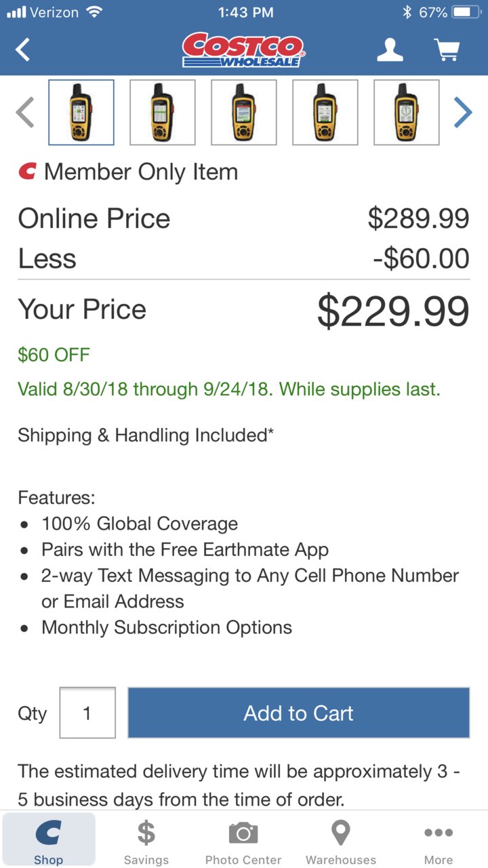Open the Shop tab
The width and height of the screenshot is (488, 868).
point(49,840)
